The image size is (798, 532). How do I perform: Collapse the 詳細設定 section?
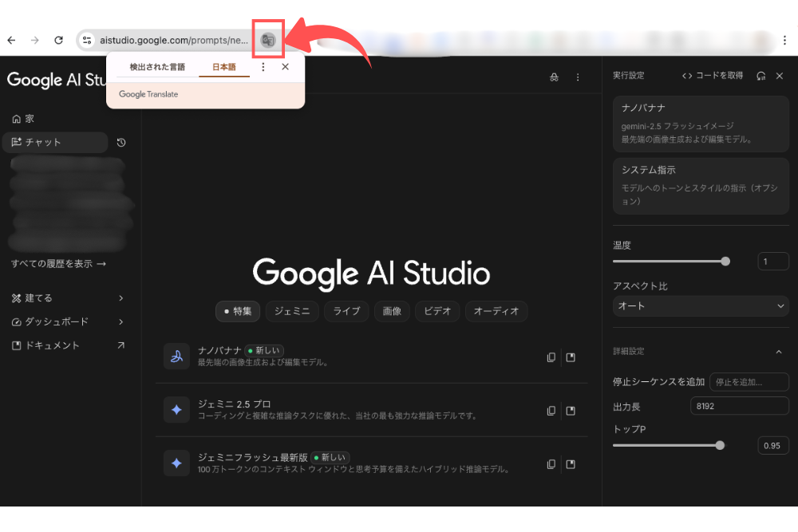[x=779, y=352]
